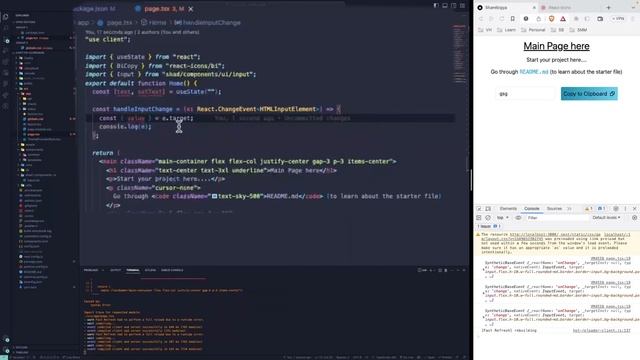Open console settings gear beside Default levels
640x360 pixels.
tap(634, 218)
